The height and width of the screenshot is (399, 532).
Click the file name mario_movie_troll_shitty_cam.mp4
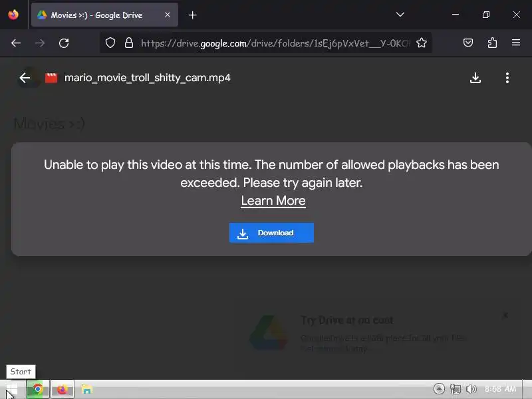pos(147,78)
